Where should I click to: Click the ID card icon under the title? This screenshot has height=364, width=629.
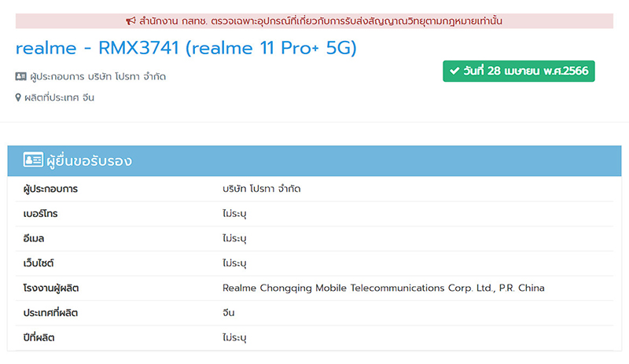pyautogui.click(x=20, y=77)
